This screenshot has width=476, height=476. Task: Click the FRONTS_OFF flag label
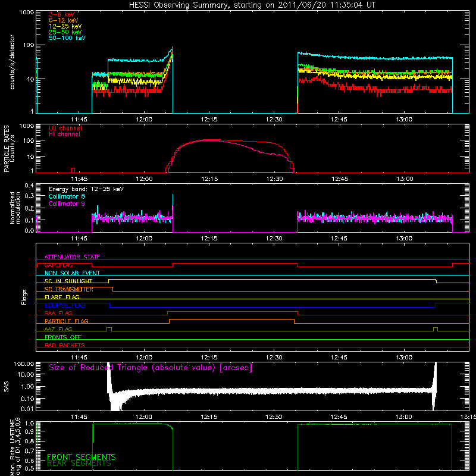pyautogui.click(x=63, y=337)
